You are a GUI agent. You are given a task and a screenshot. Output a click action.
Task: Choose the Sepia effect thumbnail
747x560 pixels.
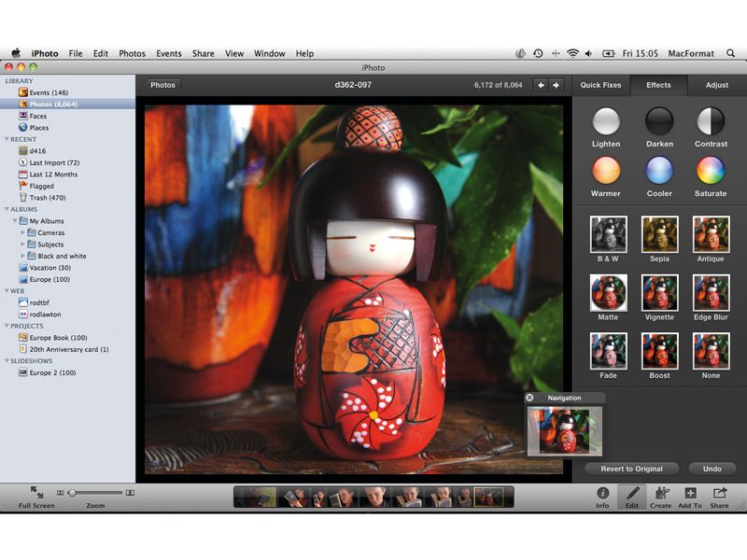[x=659, y=234]
